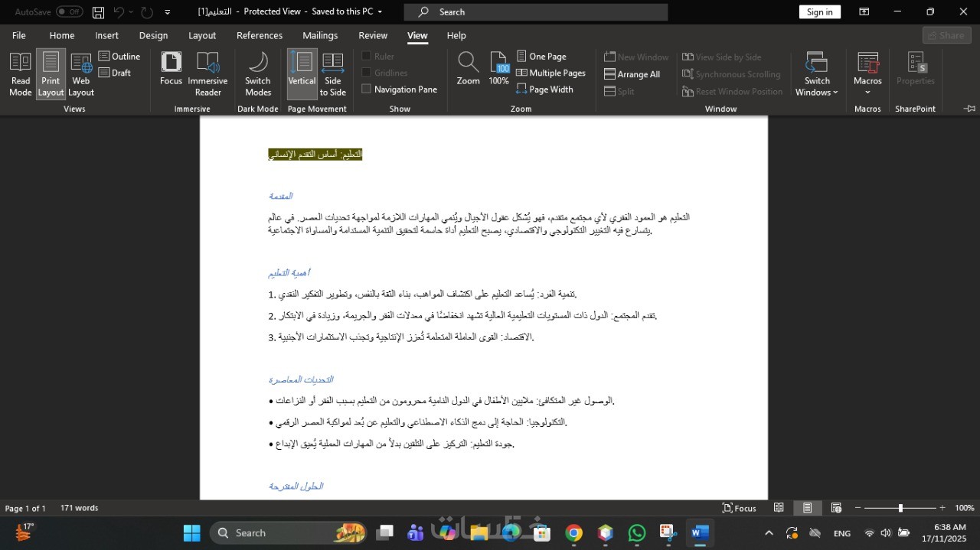Open the Mailings tab
980x550 pixels.
pyautogui.click(x=320, y=35)
